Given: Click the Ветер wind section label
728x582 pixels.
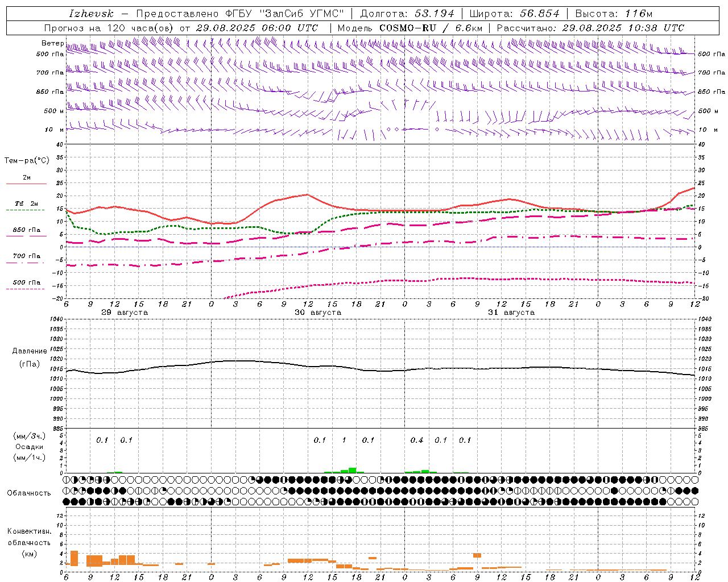Looking at the screenshot, I should coord(52,43).
